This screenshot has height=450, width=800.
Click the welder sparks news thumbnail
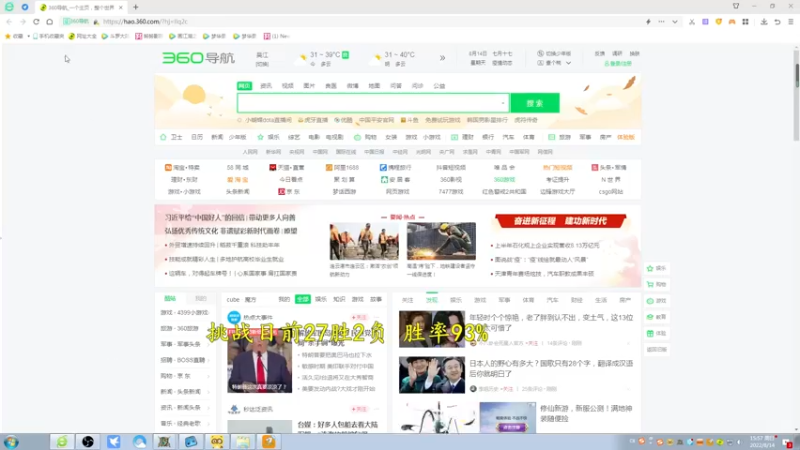point(441,241)
